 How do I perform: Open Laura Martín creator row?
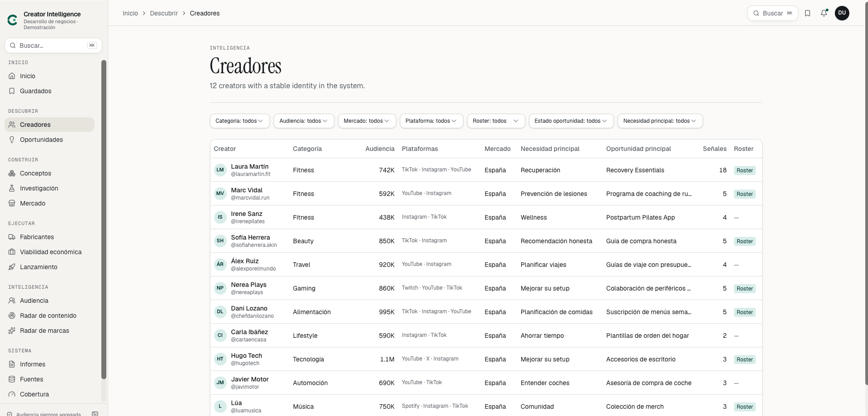(x=486, y=170)
